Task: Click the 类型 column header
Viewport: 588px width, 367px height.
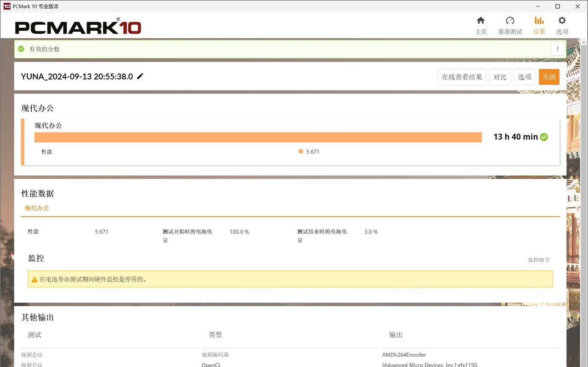Action: pyautogui.click(x=215, y=335)
